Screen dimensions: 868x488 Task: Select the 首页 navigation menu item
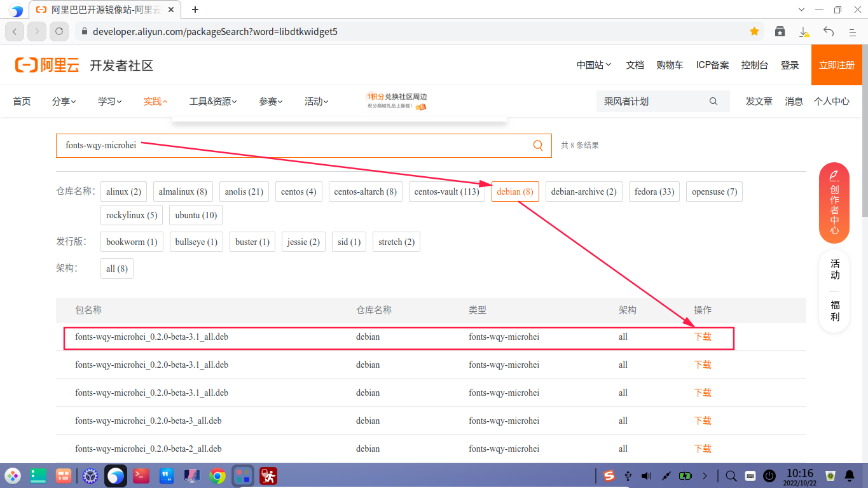coord(21,101)
